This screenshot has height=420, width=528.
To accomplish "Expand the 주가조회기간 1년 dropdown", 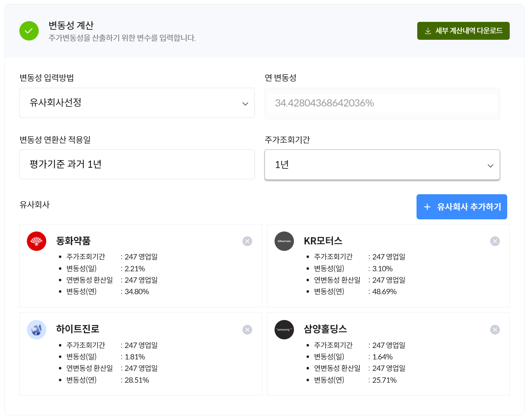I will 382,165.
